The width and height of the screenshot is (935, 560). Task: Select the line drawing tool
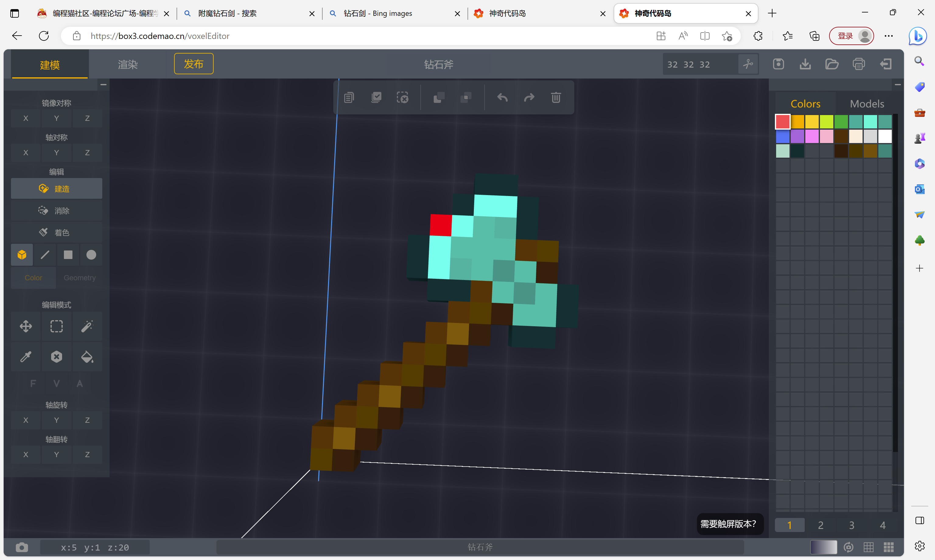pyautogui.click(x=45, y=255)
